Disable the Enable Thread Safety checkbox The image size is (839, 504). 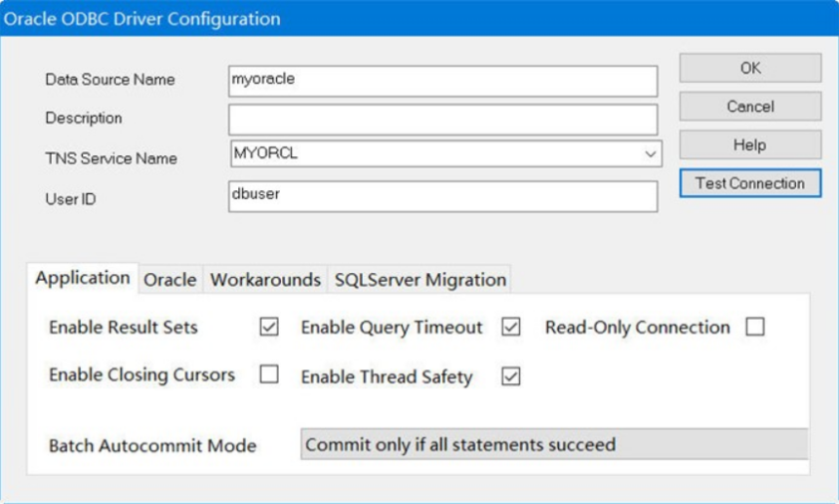pos(511,377)
